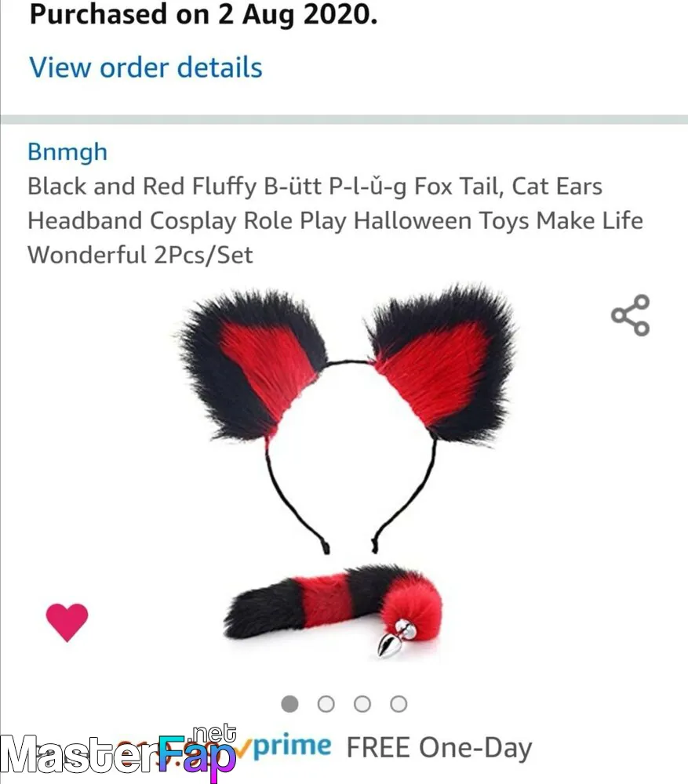The image size is (688, 784).
Task: Click the MasterFap watermark logo
Action: pyautogui.click(x=118, y=754)
